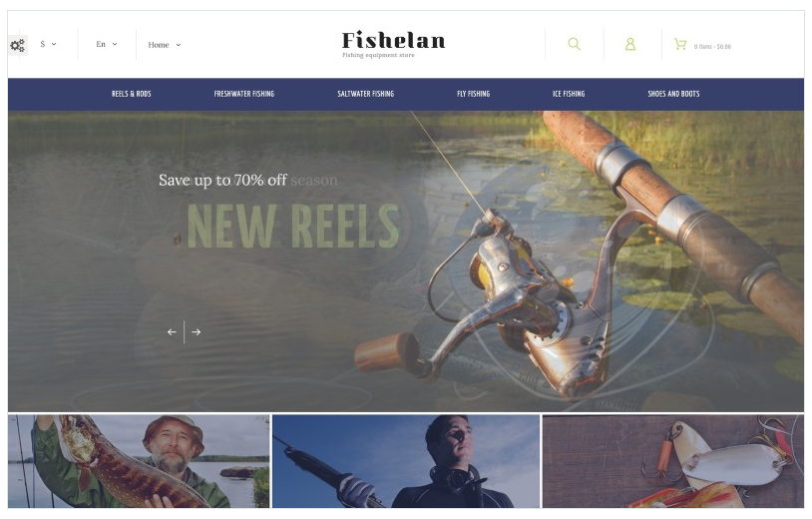Open Fly Fishing category
The width and height of the screenshot is (812, 519).
[x=473, y=94]
